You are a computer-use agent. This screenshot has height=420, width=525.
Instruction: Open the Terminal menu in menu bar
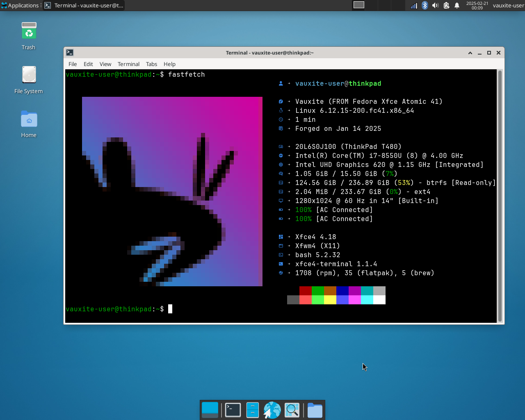(x=128, y=64)
